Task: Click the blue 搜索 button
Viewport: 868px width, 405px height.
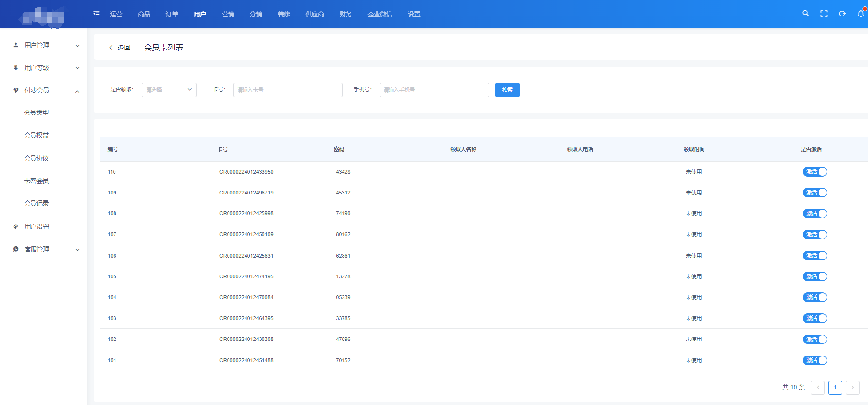Action: coord(508,90)
